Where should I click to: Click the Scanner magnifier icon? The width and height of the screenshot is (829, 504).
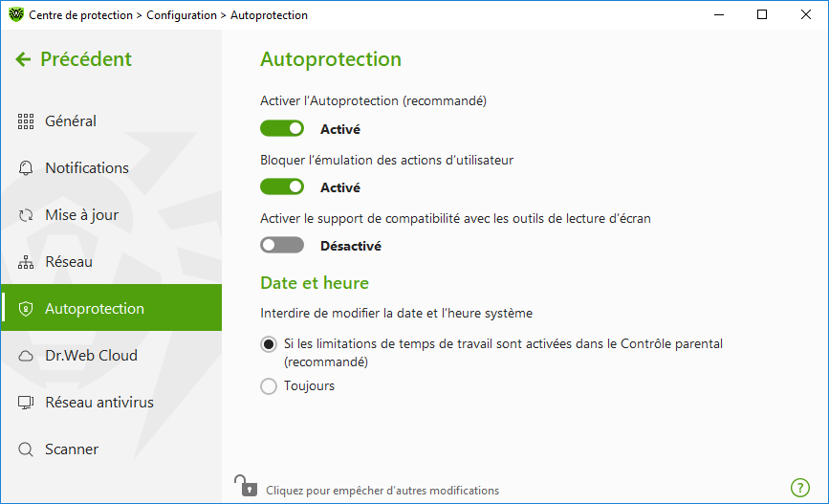coord(26,449)
